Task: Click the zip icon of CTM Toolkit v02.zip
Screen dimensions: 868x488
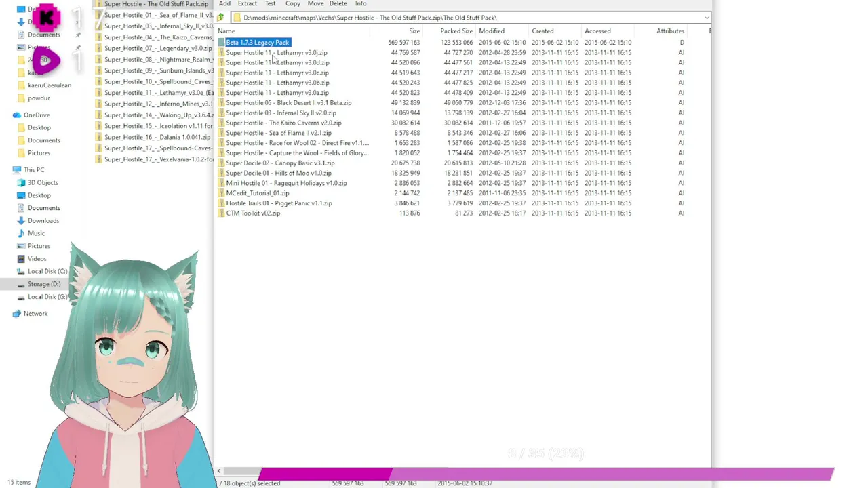Action: pyautogui.click(x=221, y=213)
